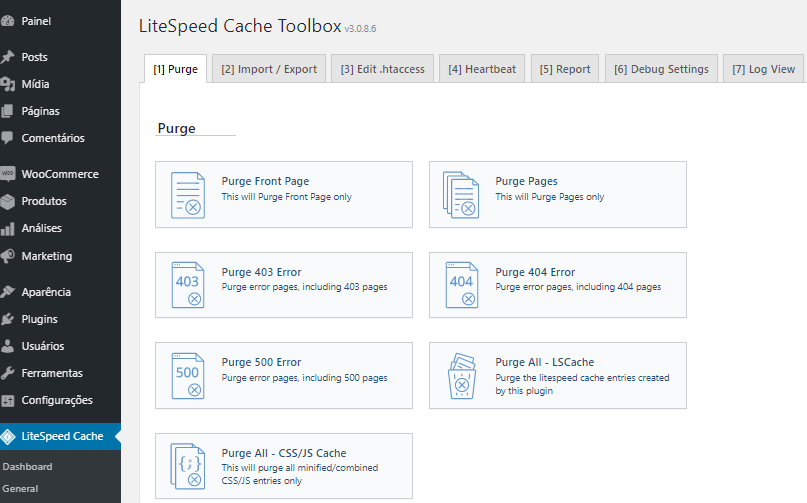Click the CSS/JS curly braces icon
This screenshot has width=807, height=503.
(187, 466)
